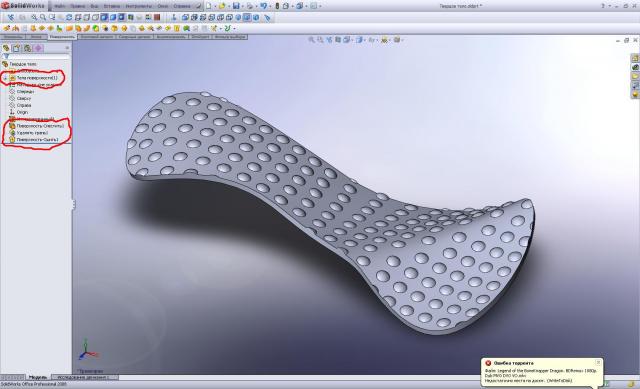Toggle shadows in shaded mode

pos(122,17)
